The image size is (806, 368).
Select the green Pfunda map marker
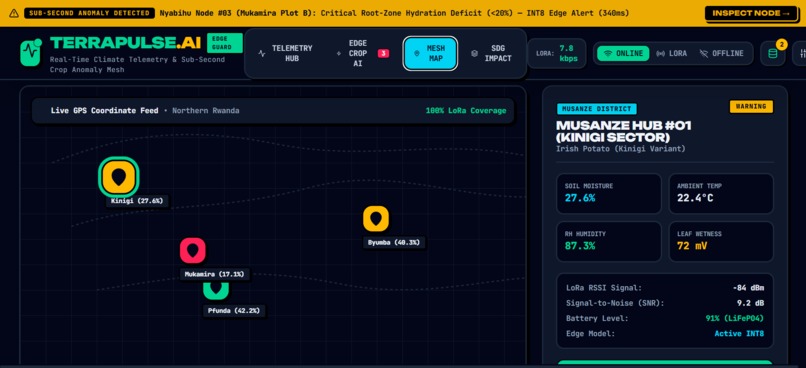coord(216,290)
